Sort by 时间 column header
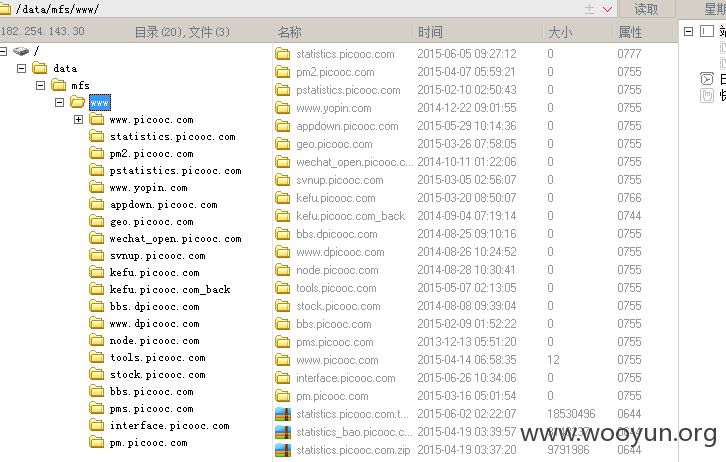 coord(430,32)
